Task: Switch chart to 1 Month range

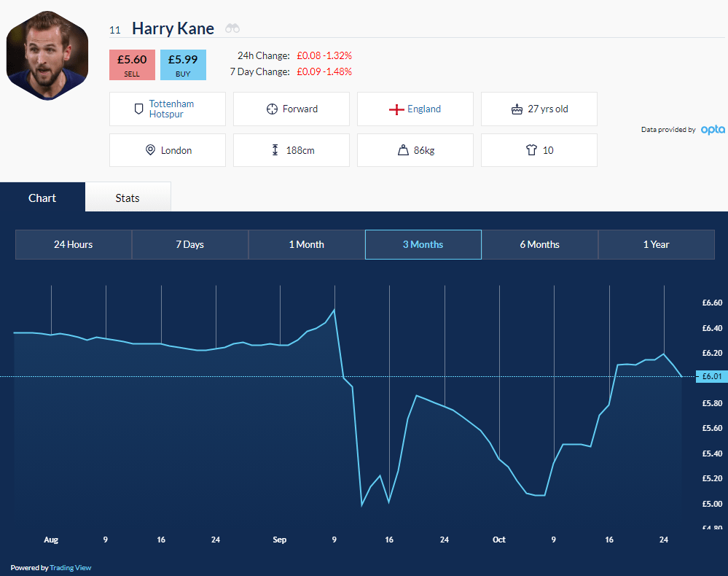Action: [306, 244]
